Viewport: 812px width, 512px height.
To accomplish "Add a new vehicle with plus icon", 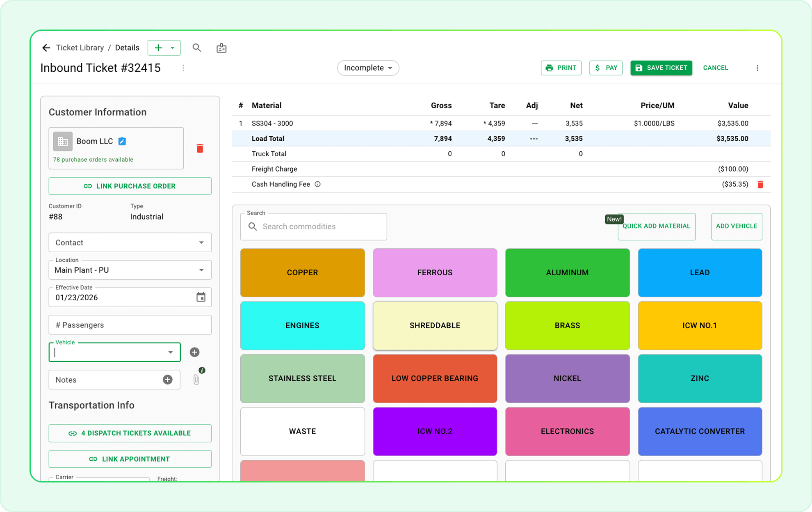I will pyautogui.click(x=194, y=352).
